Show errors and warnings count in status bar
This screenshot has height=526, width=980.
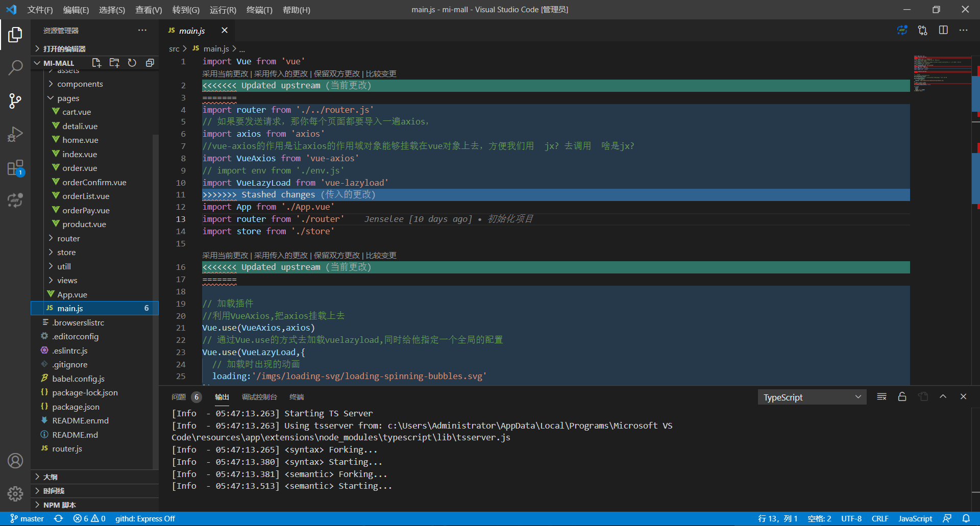click(89, 518)
